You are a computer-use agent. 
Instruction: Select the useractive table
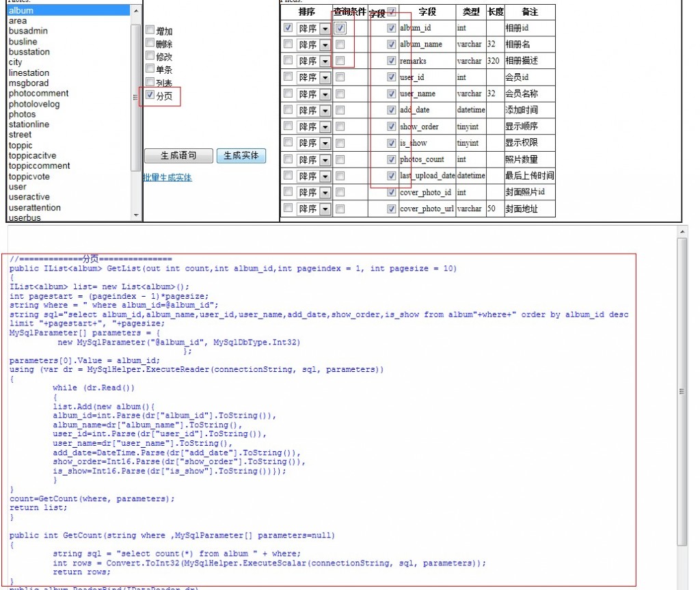point(68,197)
